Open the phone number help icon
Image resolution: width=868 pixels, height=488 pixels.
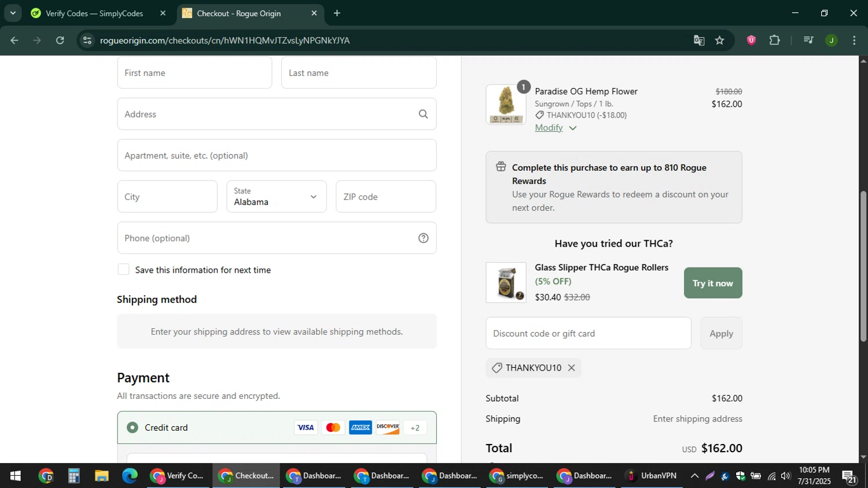424,238
